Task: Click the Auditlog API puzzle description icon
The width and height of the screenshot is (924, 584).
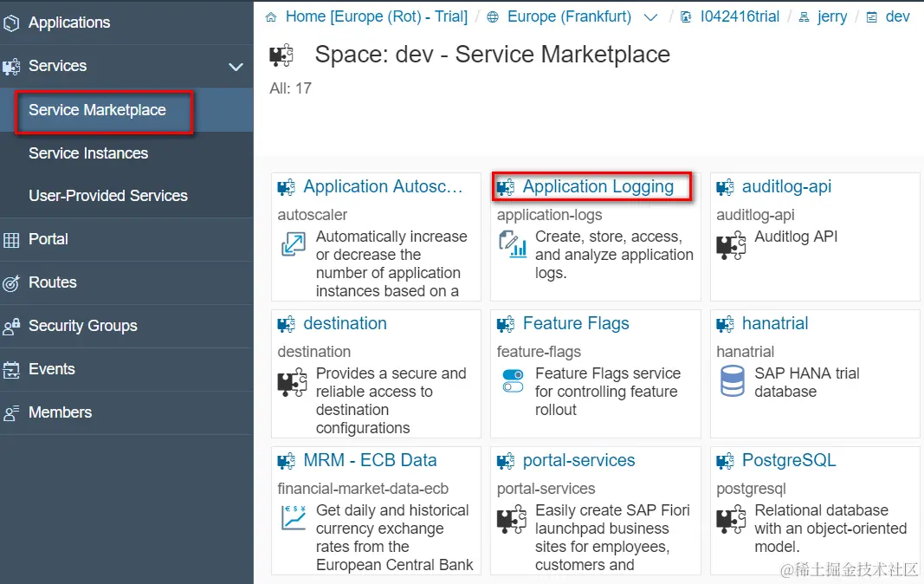Action: 731,246
